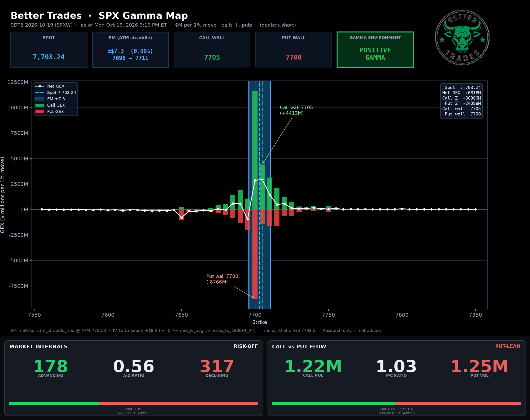
Task: Click the PUT-LEAN status label
Action: 508,346
